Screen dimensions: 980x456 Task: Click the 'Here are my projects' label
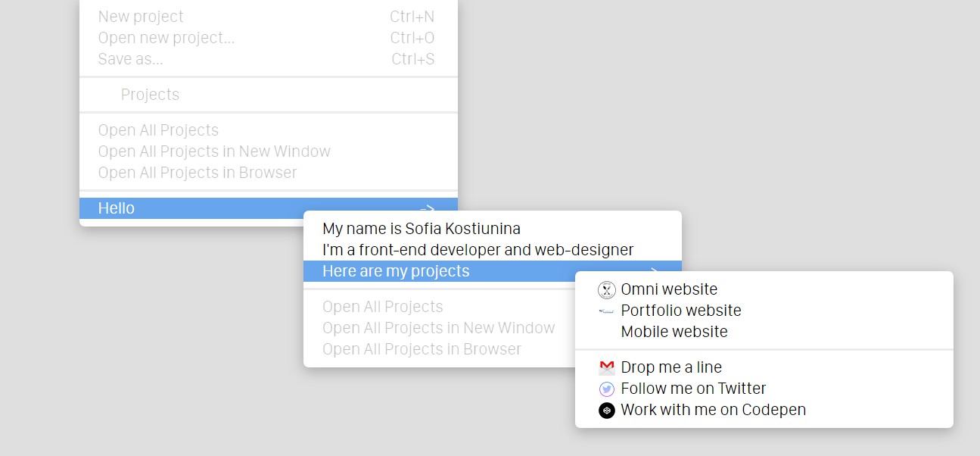396,271
